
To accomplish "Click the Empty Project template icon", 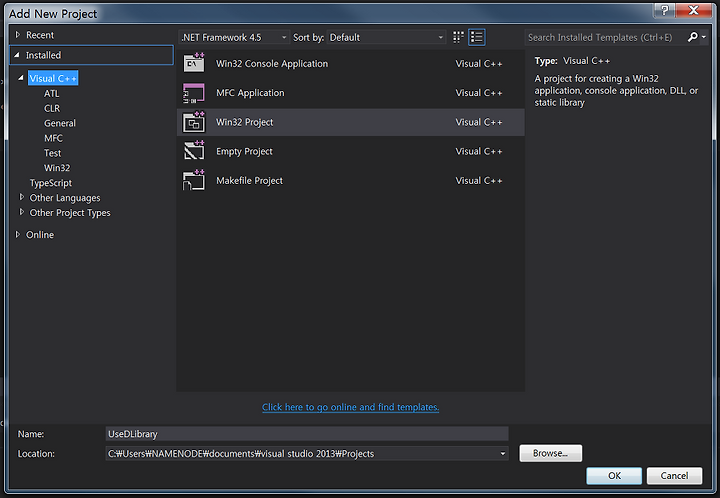I will tap(194, 151).
